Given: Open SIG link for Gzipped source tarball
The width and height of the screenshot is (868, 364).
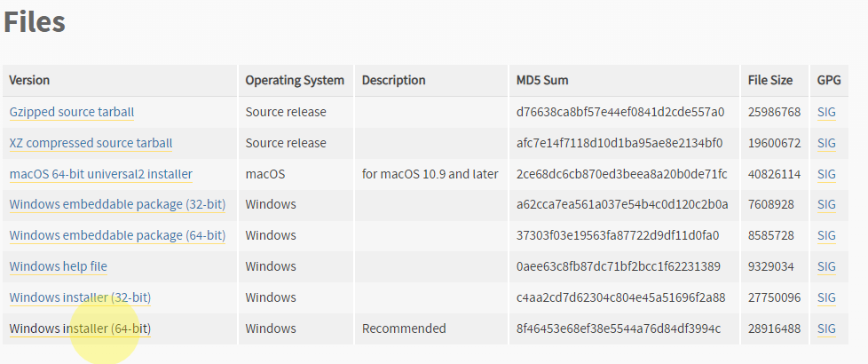Looking at the screenshot, I should [826, 113].
